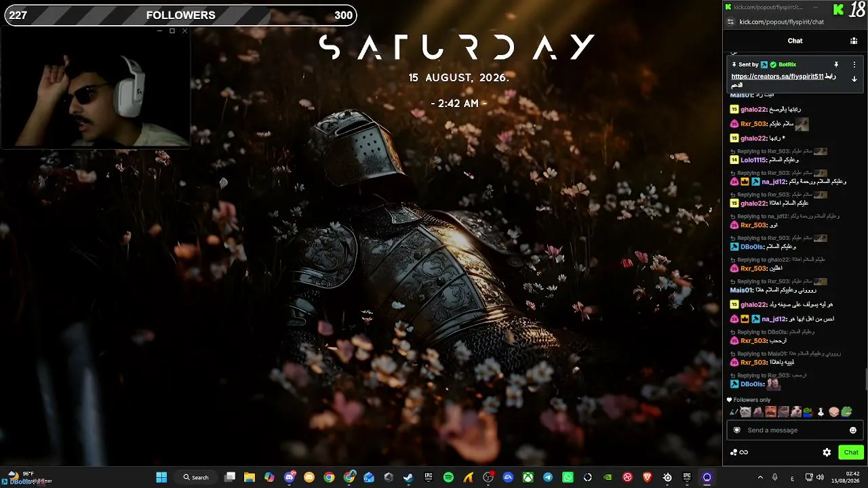Viewport: 868px width, 488px height.
Task: Open Windows Start menu
Action: click(x=161, y=477)
